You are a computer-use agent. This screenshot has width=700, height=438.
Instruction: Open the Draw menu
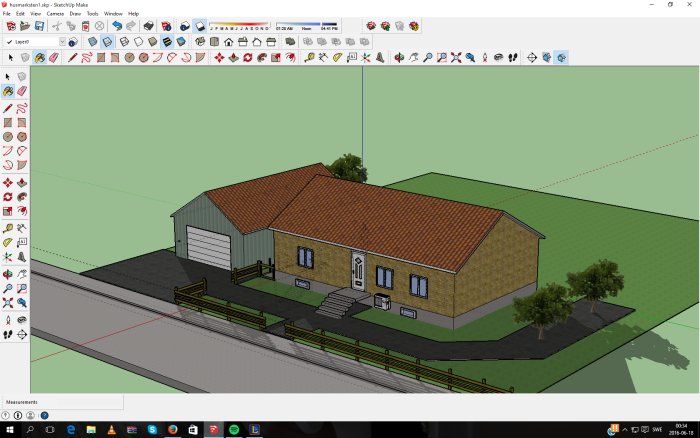75,14
